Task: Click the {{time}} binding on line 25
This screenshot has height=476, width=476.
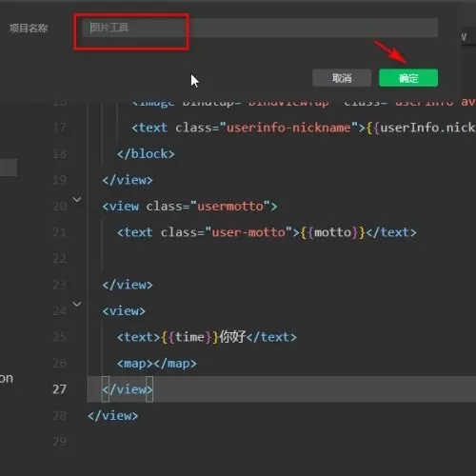Action: click(x=190, y=337)
